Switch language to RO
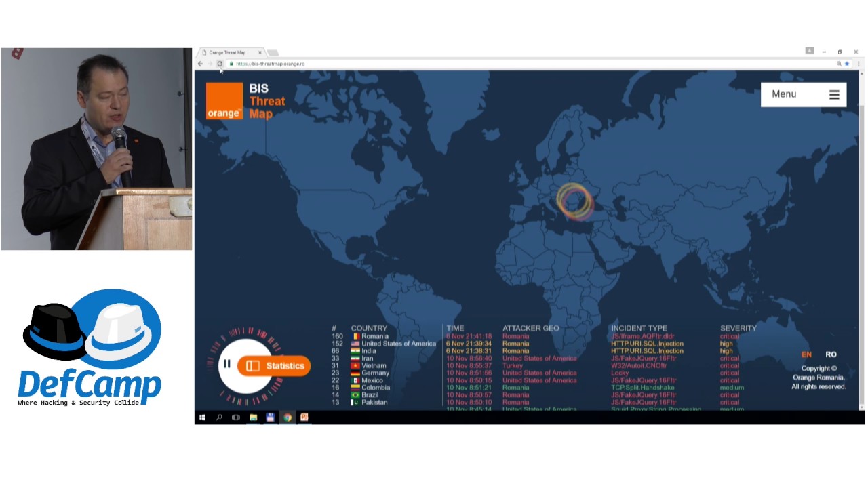The image size is (868, 488). [x=831, y=354]
